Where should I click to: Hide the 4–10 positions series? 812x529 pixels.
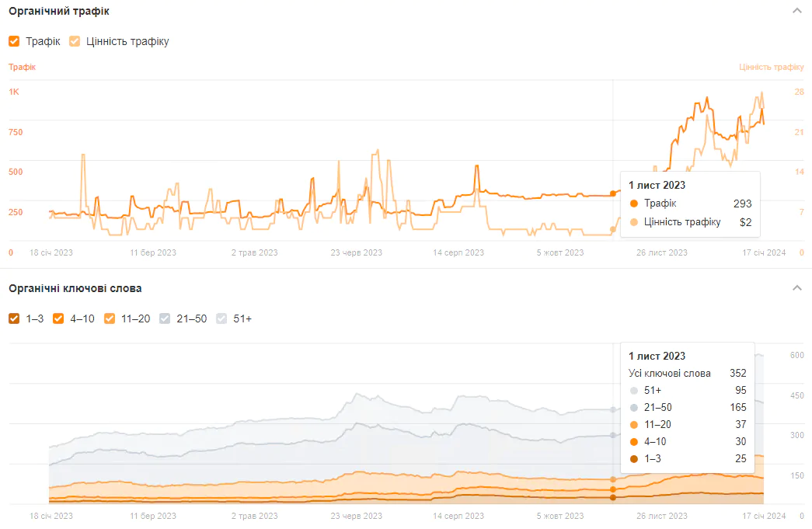58,318
